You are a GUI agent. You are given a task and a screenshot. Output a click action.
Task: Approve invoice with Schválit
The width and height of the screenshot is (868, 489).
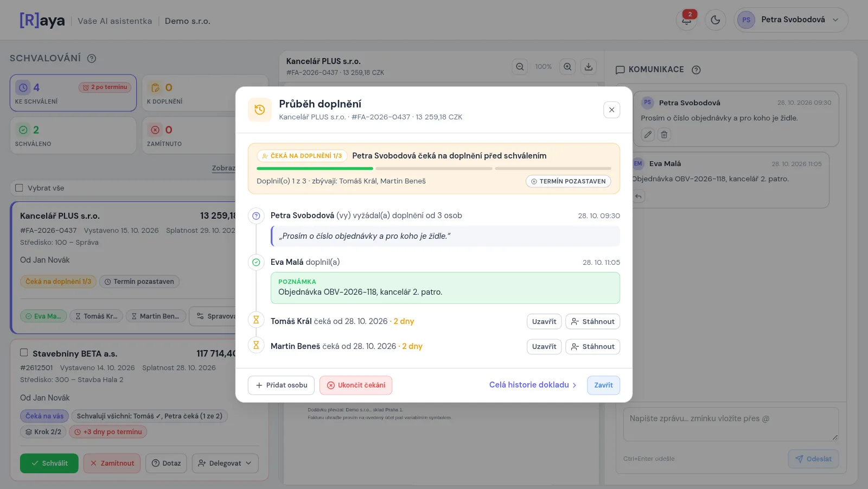(x=49, y=463)
